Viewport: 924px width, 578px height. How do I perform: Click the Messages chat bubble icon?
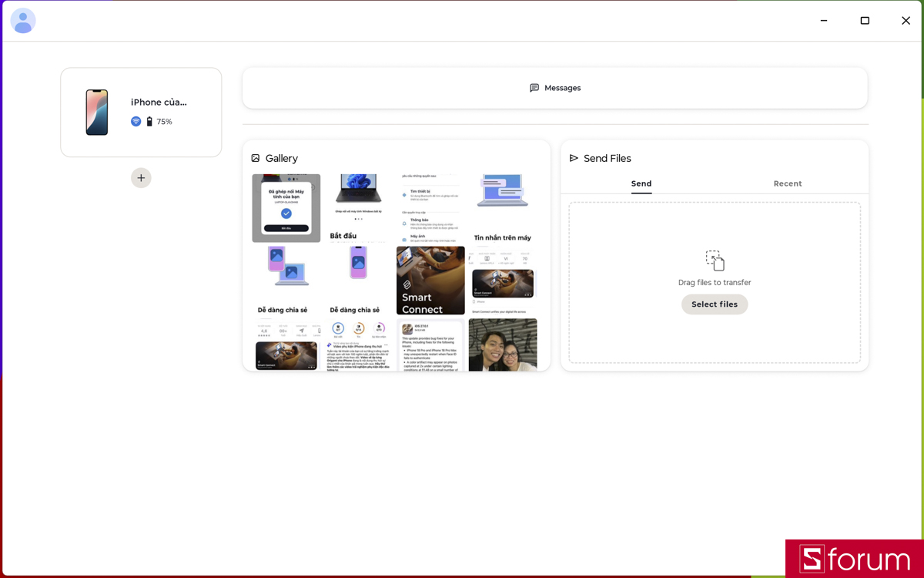point(534,88)
